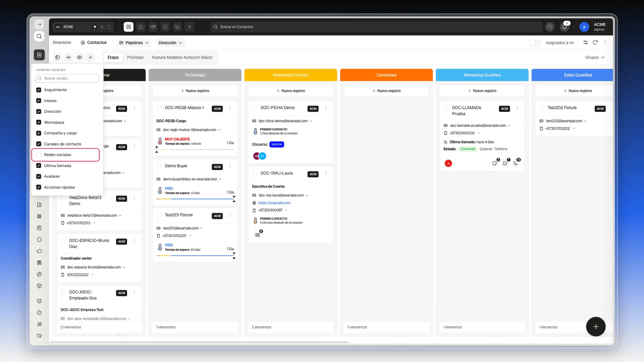Open the Dirección dropdown
Screen dimensions: 644x362
170,43
